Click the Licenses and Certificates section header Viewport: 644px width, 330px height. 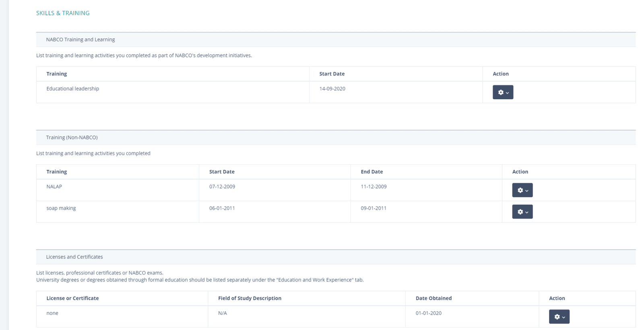click(74, 257)
